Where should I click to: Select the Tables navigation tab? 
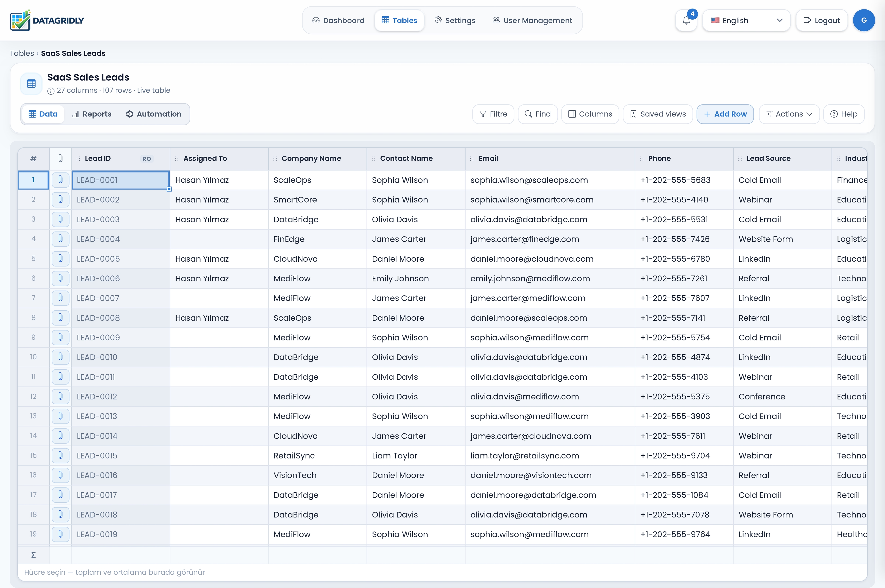pos(399,21)
